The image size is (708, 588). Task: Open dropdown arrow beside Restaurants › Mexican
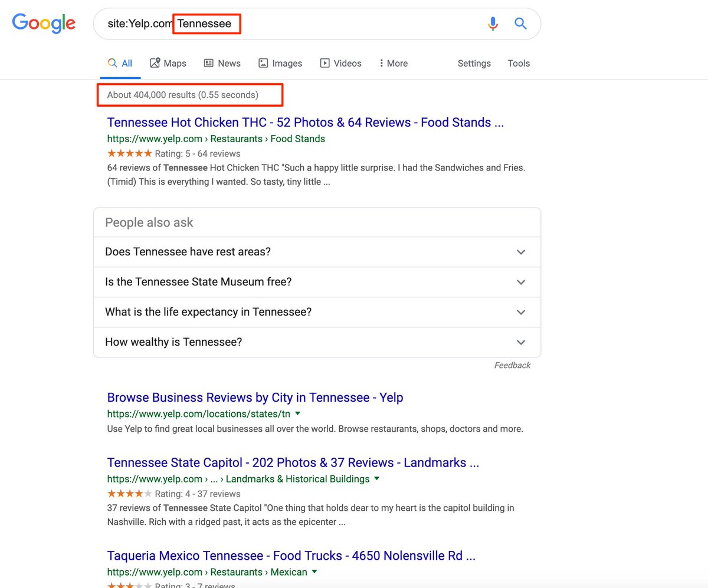314,572
